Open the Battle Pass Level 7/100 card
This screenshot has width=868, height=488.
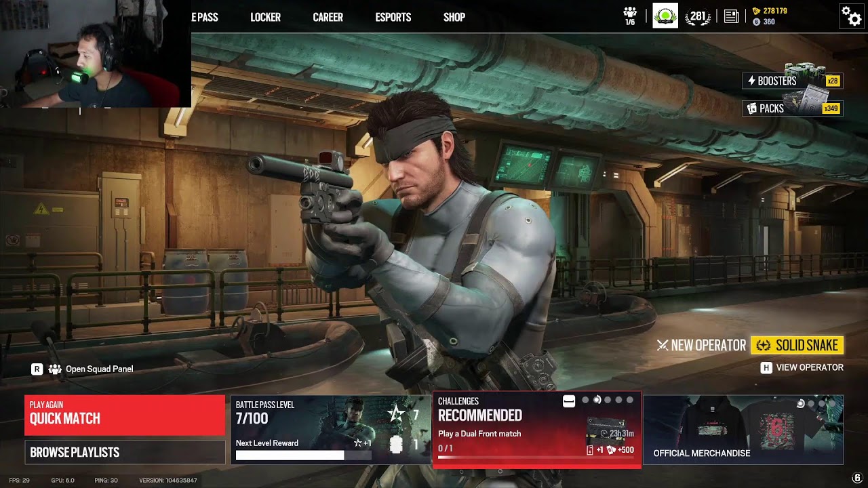point(330,430)
